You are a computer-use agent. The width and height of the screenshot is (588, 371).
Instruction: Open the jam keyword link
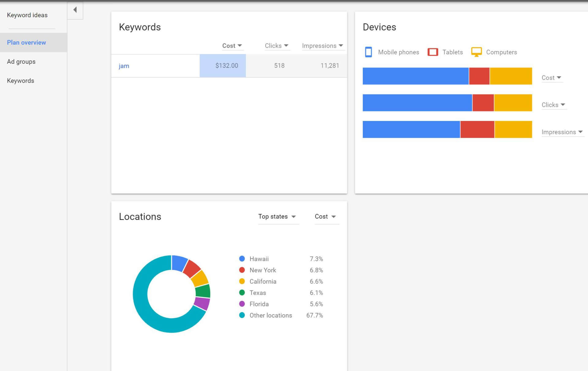coord(124,66)
